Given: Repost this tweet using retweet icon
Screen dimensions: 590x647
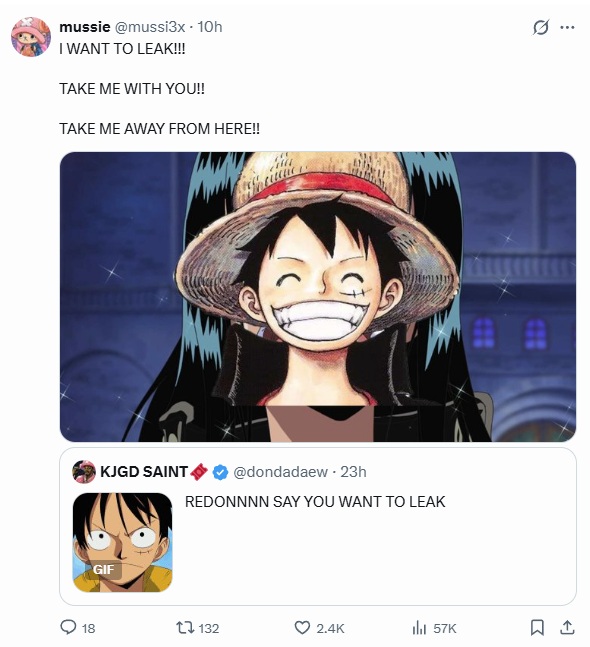Looking at the screenshot, I should [x=184, y=628].
